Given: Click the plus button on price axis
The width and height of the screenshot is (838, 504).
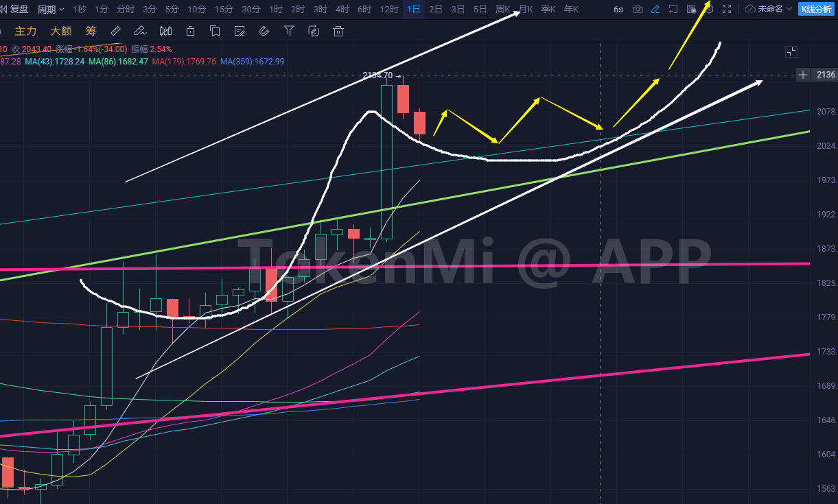Looking at the screenshot, I should 803,75.
